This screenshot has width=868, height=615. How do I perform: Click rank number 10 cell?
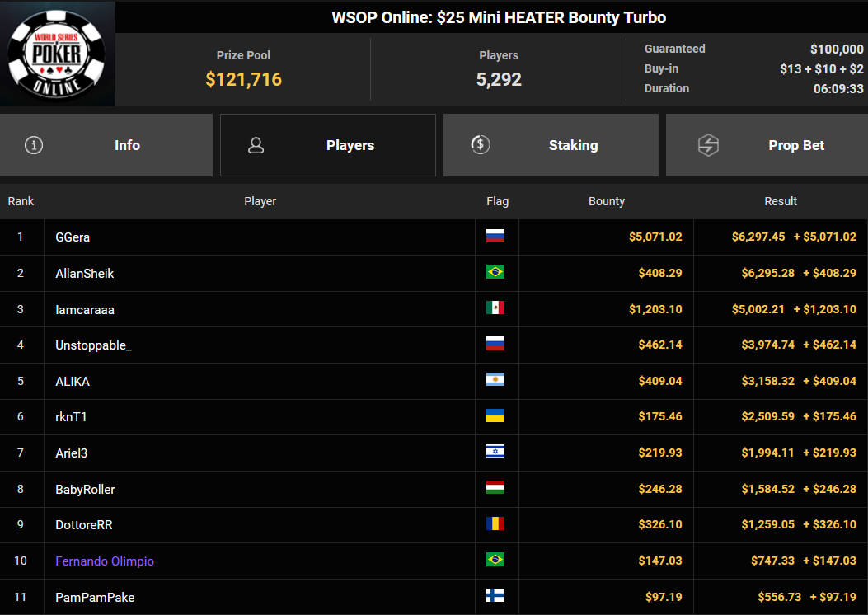(21, 561)
